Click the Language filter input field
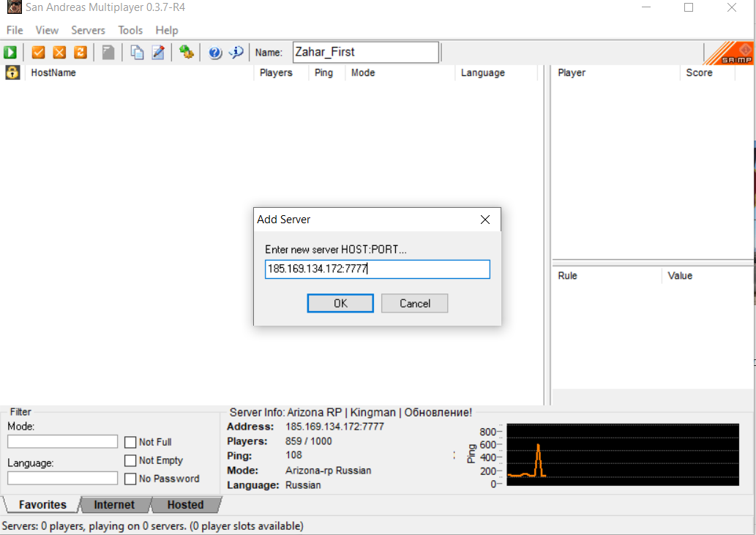 [63, 478]
